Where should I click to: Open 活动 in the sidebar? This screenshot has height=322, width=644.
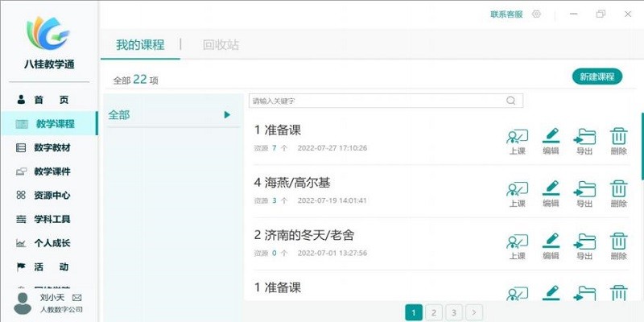[x=49, y=266]
